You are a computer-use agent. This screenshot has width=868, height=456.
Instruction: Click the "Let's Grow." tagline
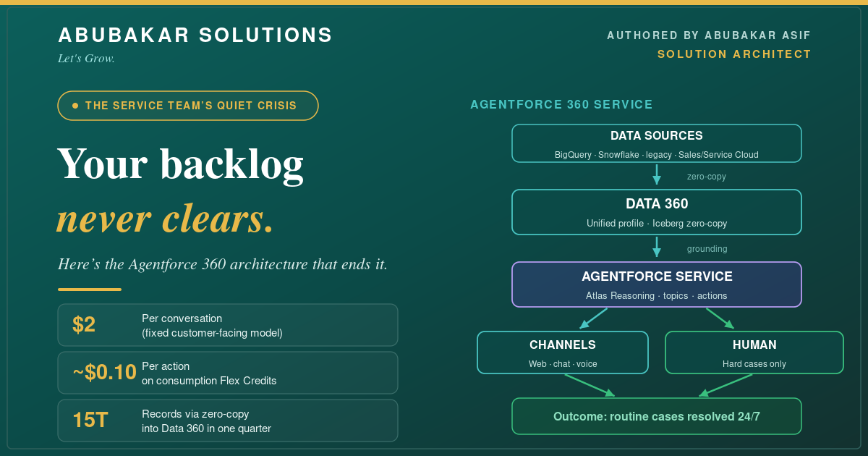(86, 59)
